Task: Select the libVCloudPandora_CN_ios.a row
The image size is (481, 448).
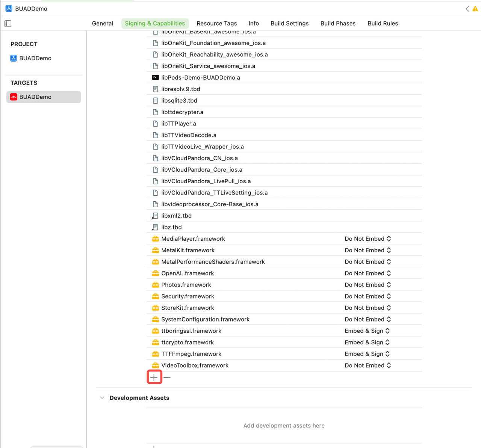Action: pyautogui.click(x=284, y=158)
